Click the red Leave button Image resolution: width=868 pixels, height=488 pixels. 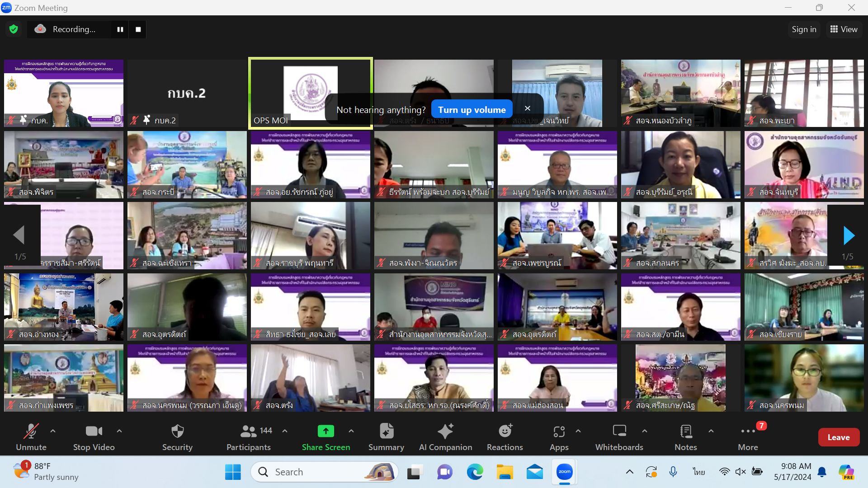(x=838, y=437)
